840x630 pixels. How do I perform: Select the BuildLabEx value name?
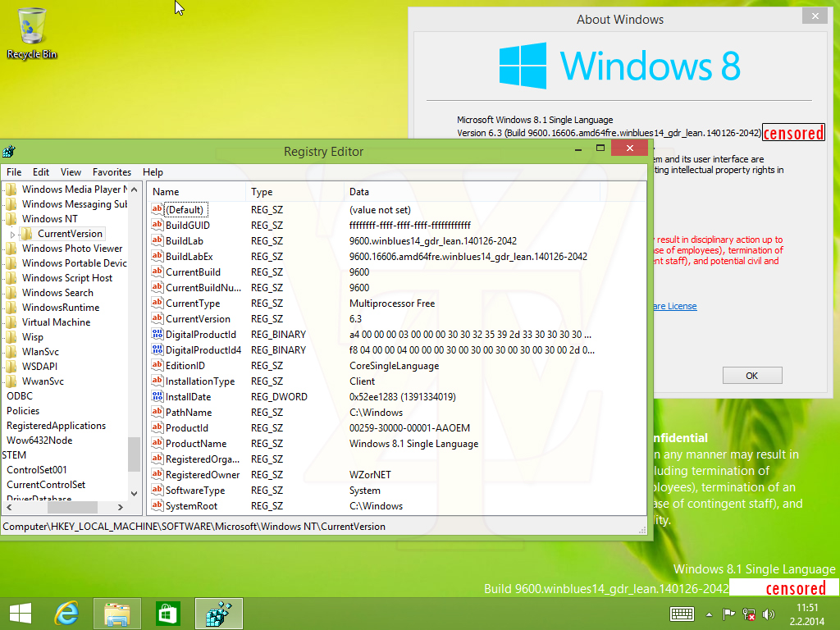(x=189, y=257)
